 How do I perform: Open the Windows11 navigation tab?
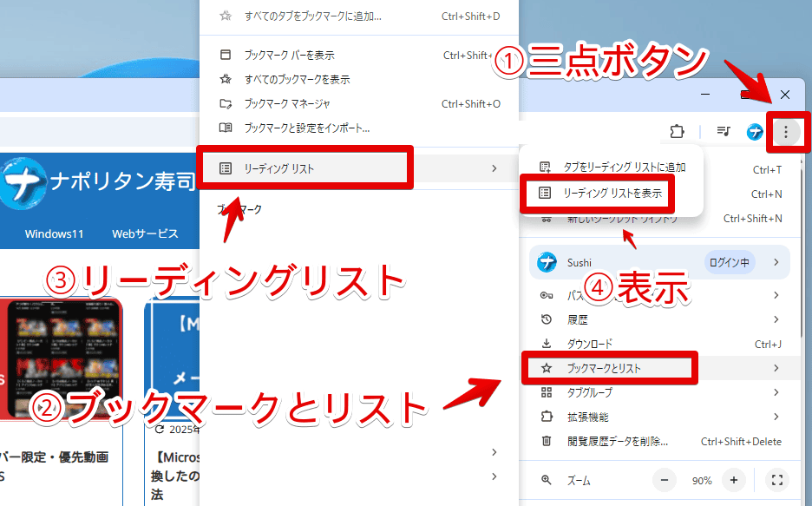click(53, 233)
